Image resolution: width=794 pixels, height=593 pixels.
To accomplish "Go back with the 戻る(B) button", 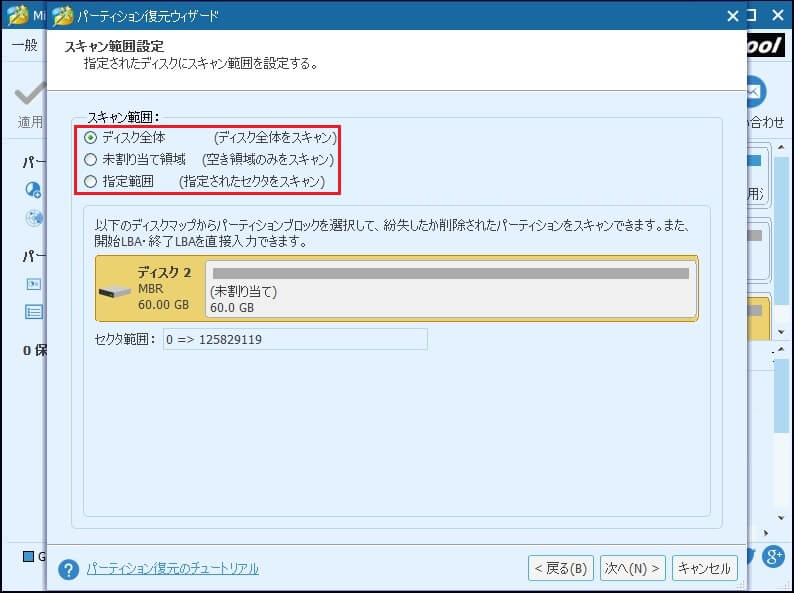I will click(x=561, y=568).
